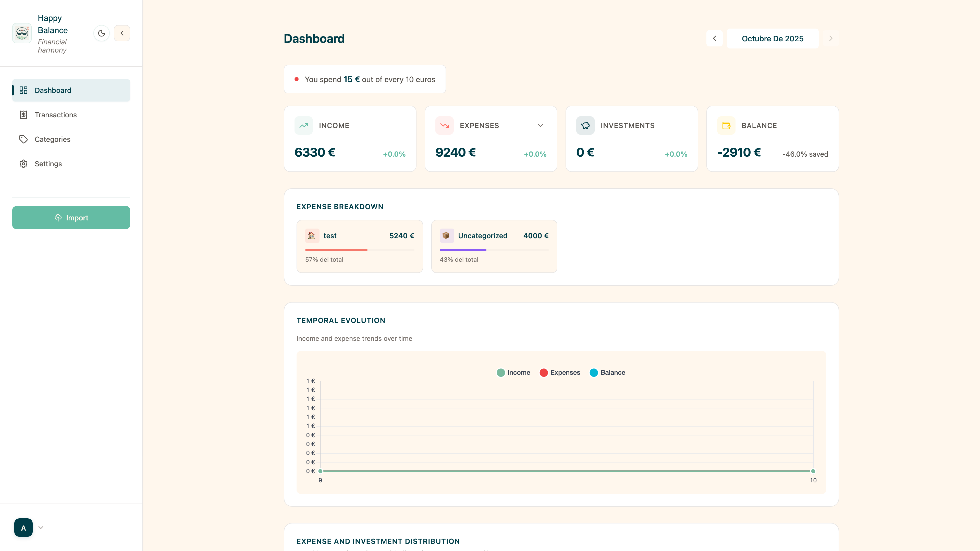Click the Import button
The height and width of the screenshot is (551, 980).
(x=71, y=218)
